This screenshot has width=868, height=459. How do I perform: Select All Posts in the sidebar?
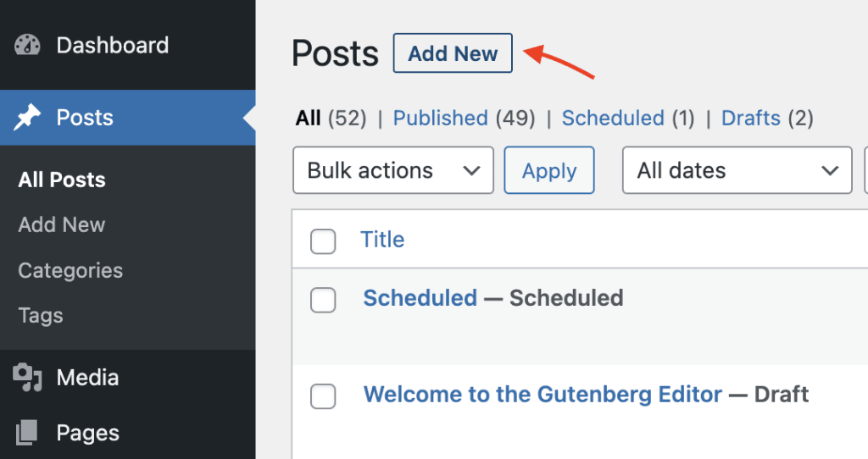[62, 180]
